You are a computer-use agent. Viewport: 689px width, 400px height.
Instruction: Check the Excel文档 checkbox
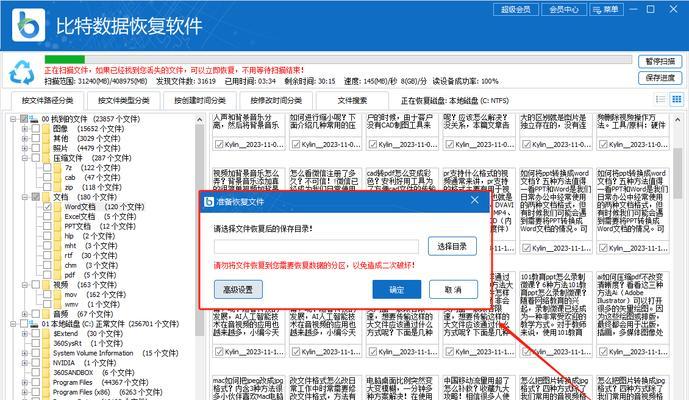47,217
